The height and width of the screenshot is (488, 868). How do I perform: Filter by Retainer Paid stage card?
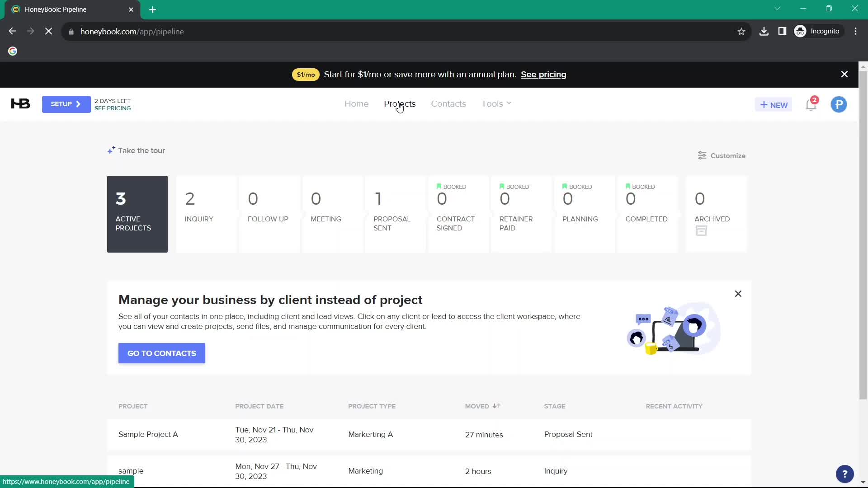pos(521,214)
